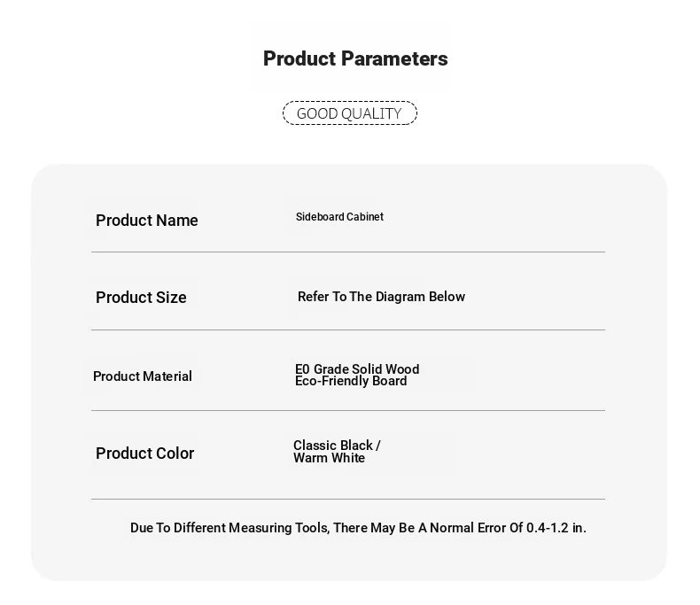The height and width of the screenshot is (605, 700).
Task: Select the Product Material label
Action: 143,376
